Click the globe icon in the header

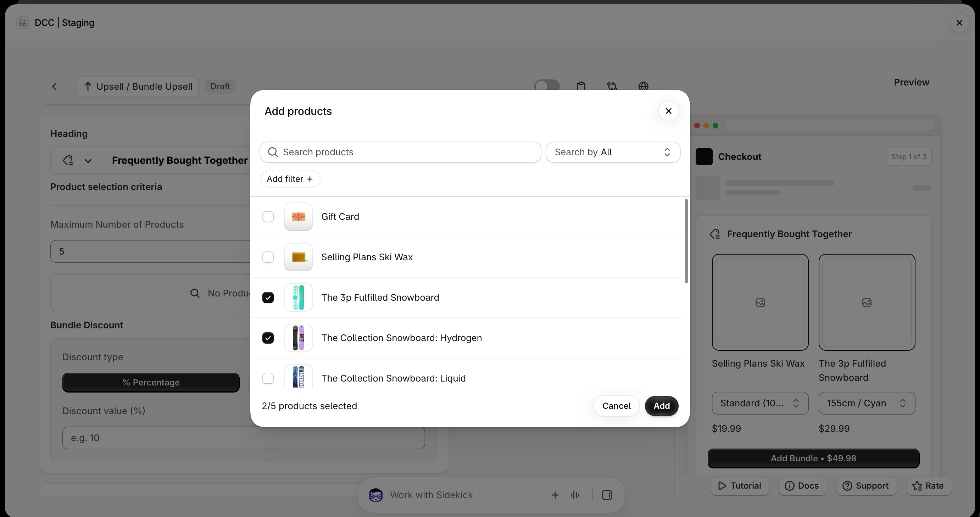click(x=643, y=86)
